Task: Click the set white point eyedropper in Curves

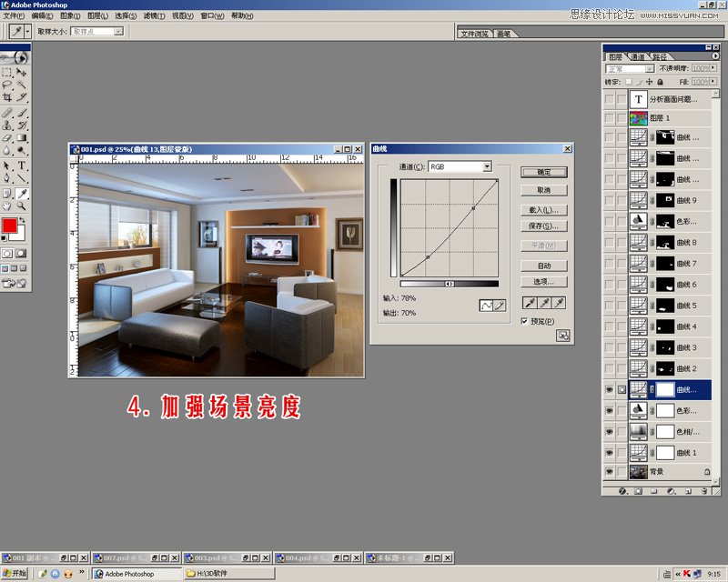Action: tap(560, 303)
